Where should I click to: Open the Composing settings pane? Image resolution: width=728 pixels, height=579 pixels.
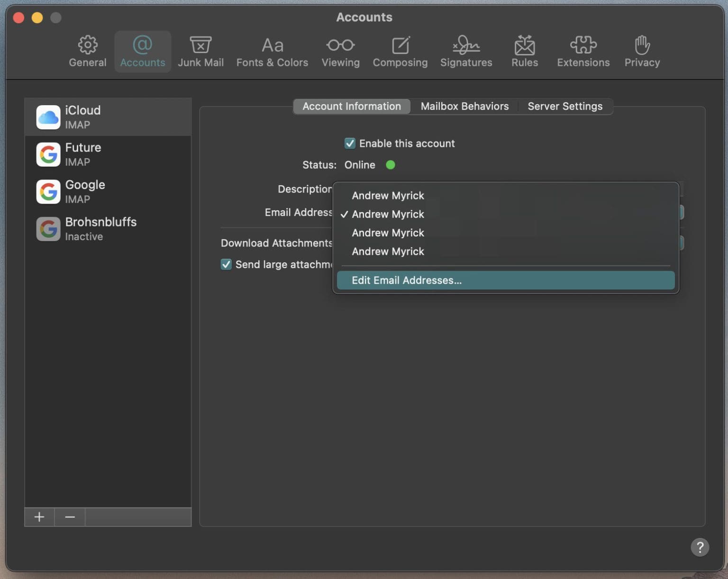coord(400,51)
